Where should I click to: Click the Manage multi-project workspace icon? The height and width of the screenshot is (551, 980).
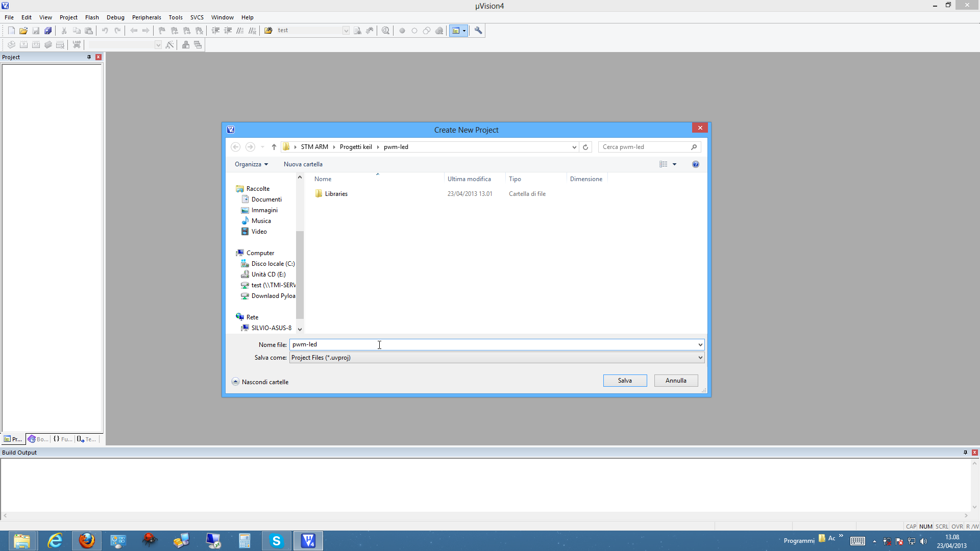198,45
